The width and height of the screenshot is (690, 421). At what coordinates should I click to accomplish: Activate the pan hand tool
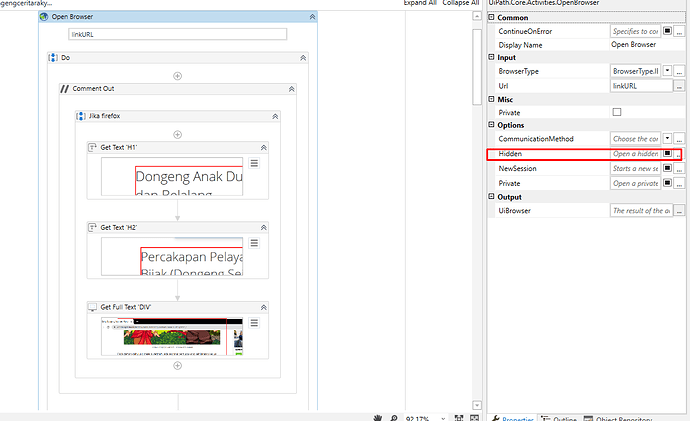coord(378,418)
